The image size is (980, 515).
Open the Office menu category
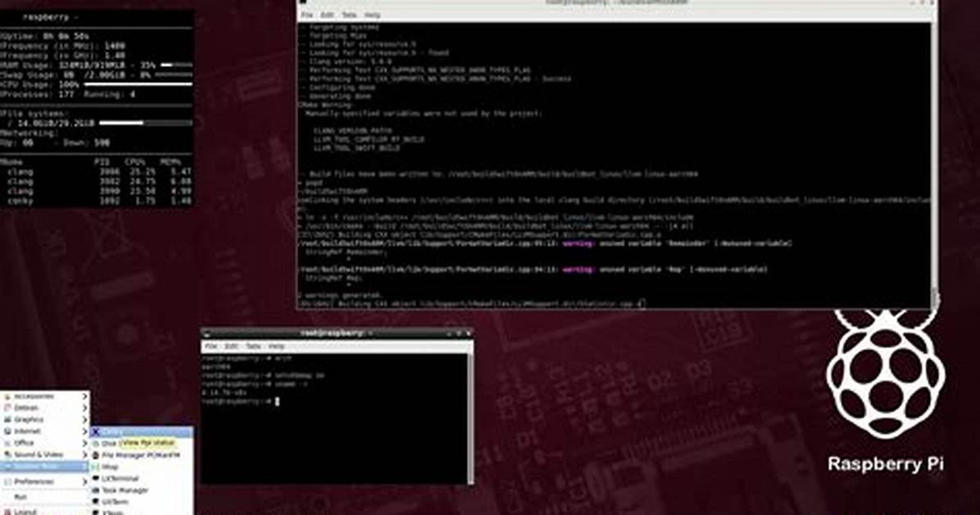(45, 443)
